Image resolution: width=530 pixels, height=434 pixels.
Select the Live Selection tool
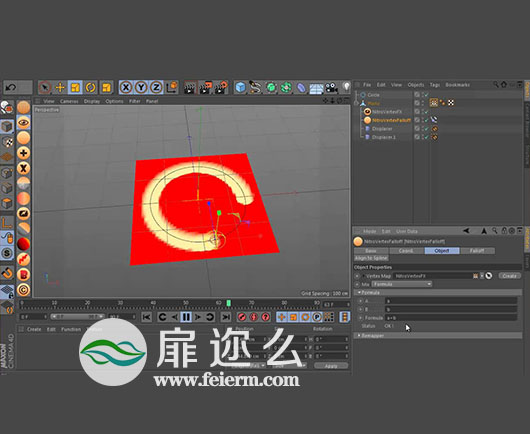[45, 88]
